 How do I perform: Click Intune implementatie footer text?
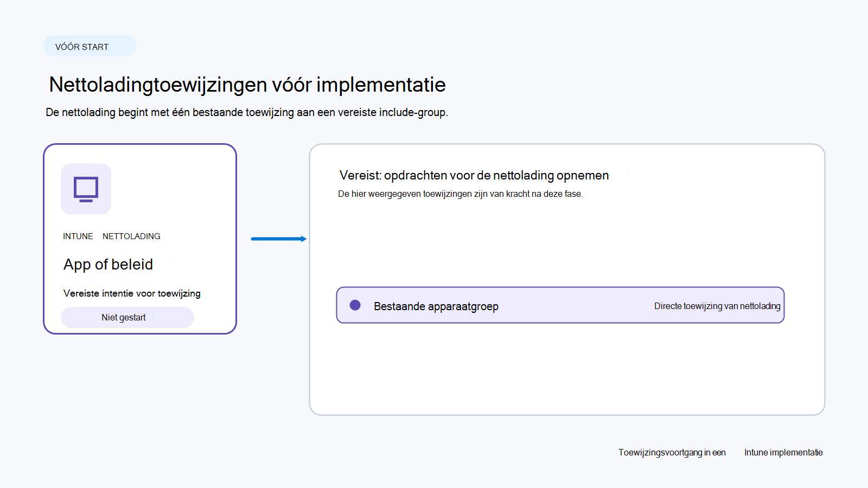[x=783, y=452]
